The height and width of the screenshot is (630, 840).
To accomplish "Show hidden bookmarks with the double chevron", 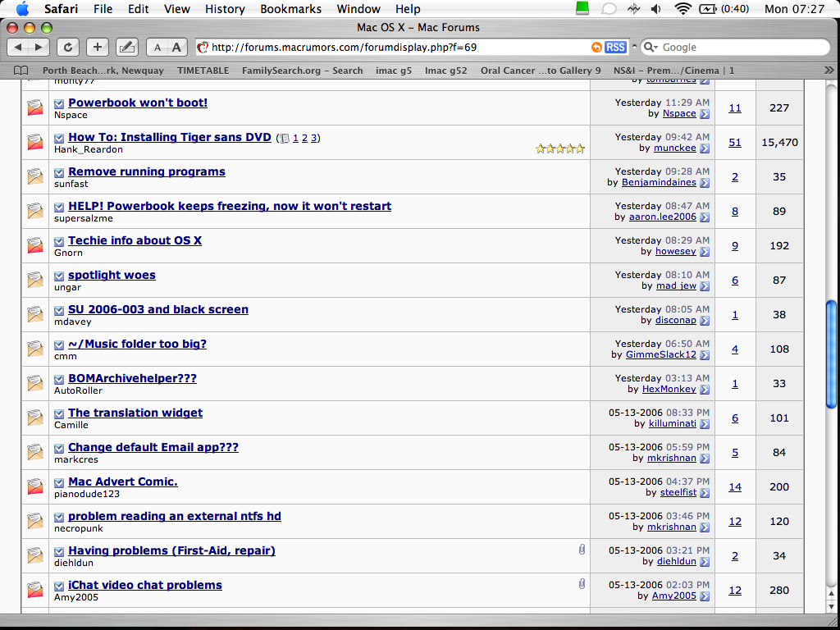I will pos(829,71).
